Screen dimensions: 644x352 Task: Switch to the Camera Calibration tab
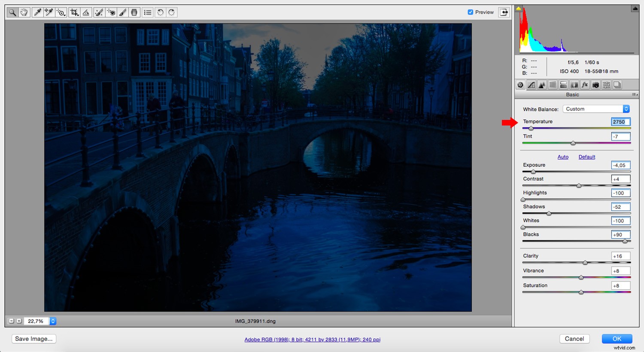click(x=595, y=85)
